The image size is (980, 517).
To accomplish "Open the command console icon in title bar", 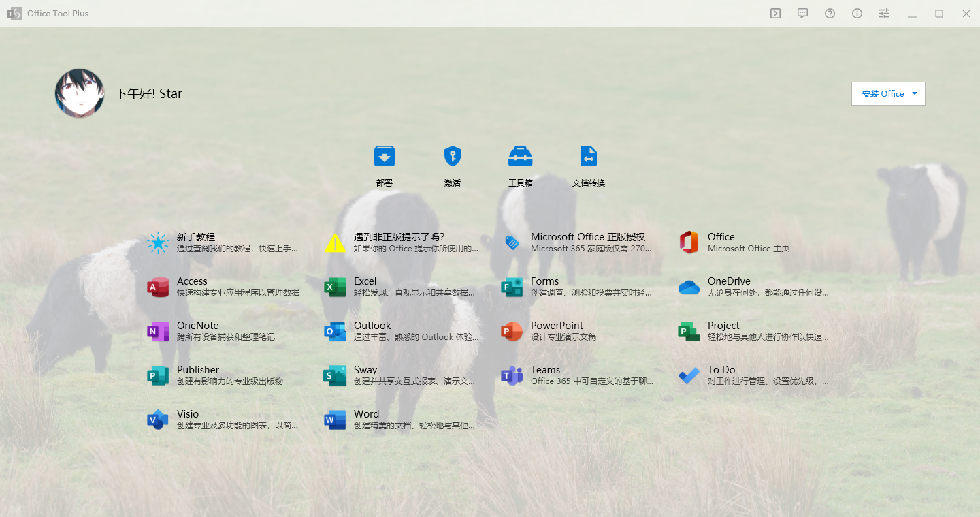I will tap(775, 14).
